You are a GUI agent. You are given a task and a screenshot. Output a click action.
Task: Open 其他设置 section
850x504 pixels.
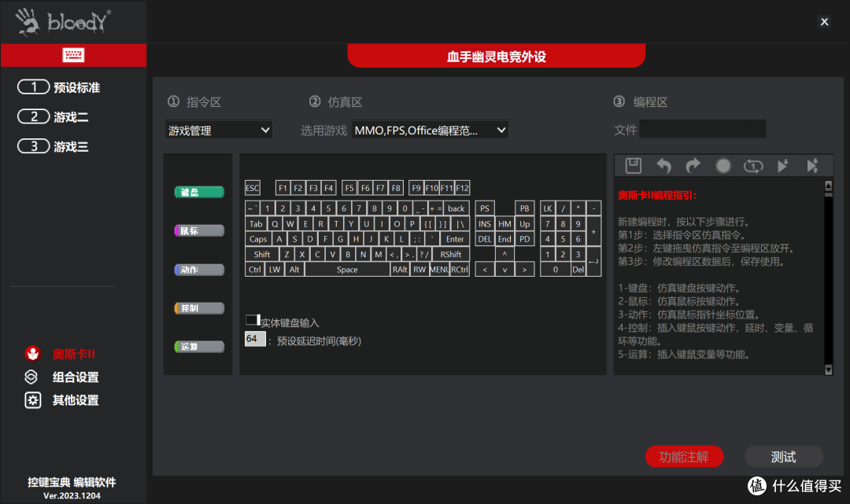pyautogui.click(x=76, y=400)
